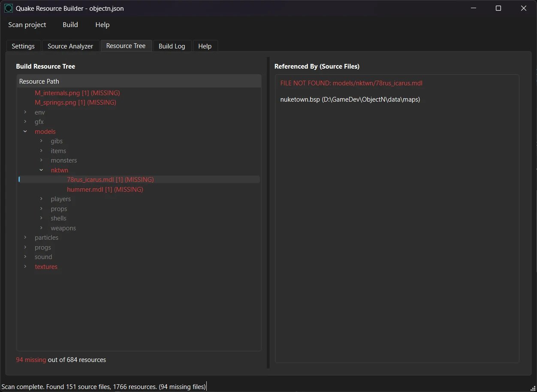Expand the players folder chevron
Screen dimensions: 537x392
[41, 199]
